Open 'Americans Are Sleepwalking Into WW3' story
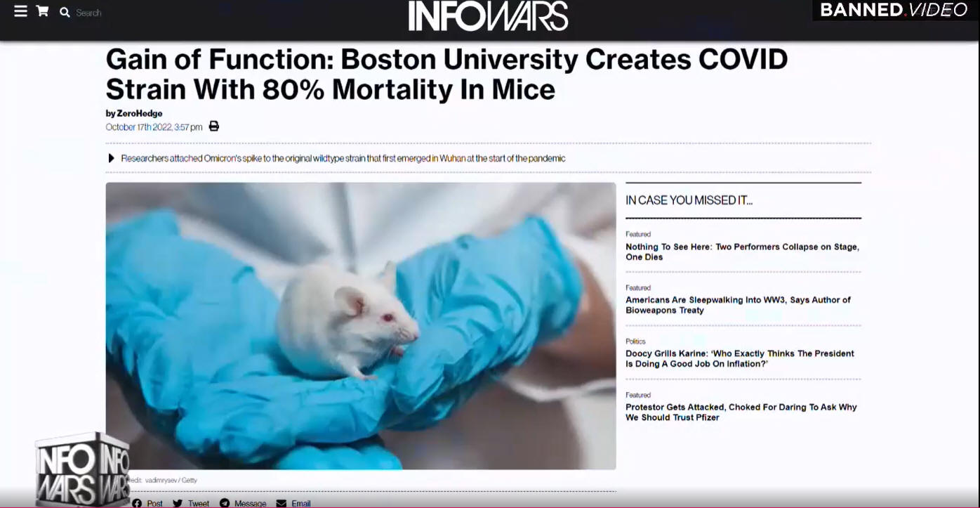Image resolution: width=980 pixels, height=508 pixels. pyautogui.click(x=738, y=305)
